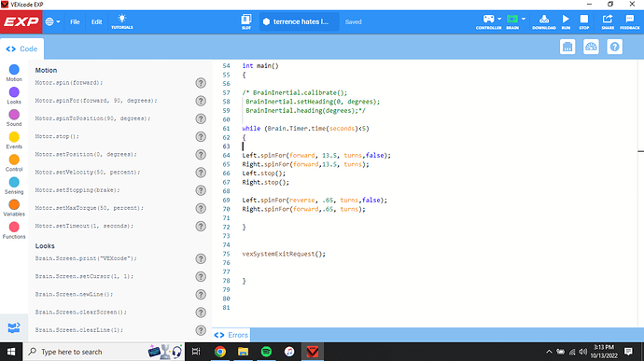
Task: Show help for Motor.stop() command
Action: (201, 137)
